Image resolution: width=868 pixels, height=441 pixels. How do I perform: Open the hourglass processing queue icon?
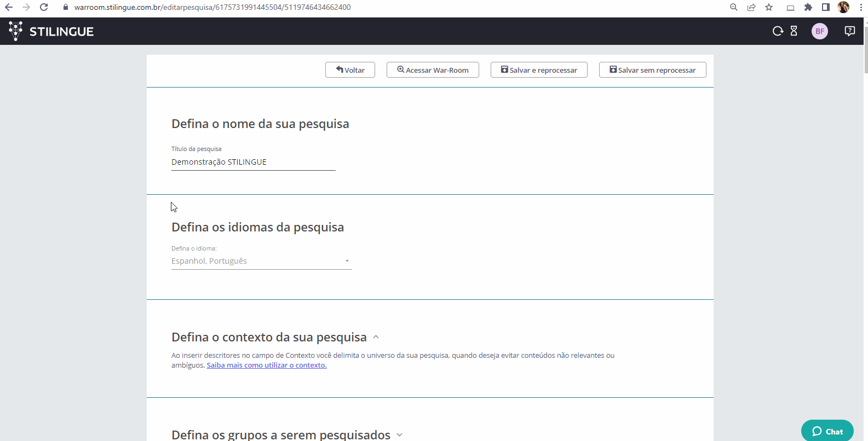[x=794, y=31]
